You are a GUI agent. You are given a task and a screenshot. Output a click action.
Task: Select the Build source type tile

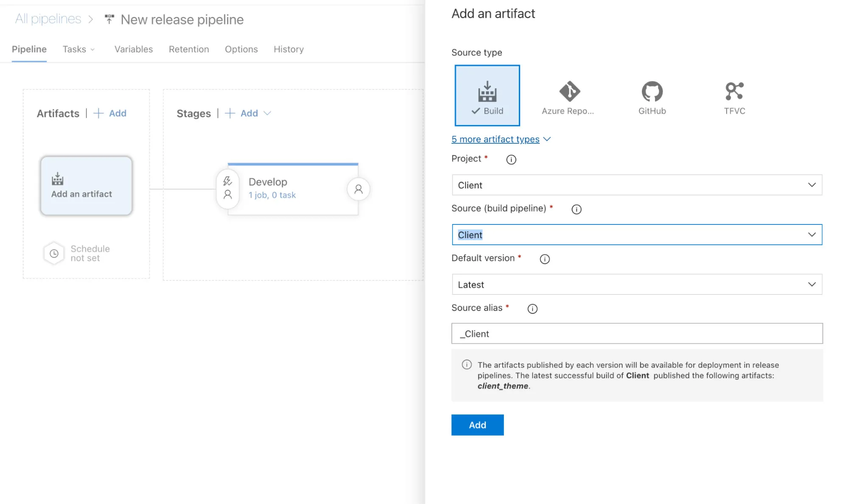487,95
